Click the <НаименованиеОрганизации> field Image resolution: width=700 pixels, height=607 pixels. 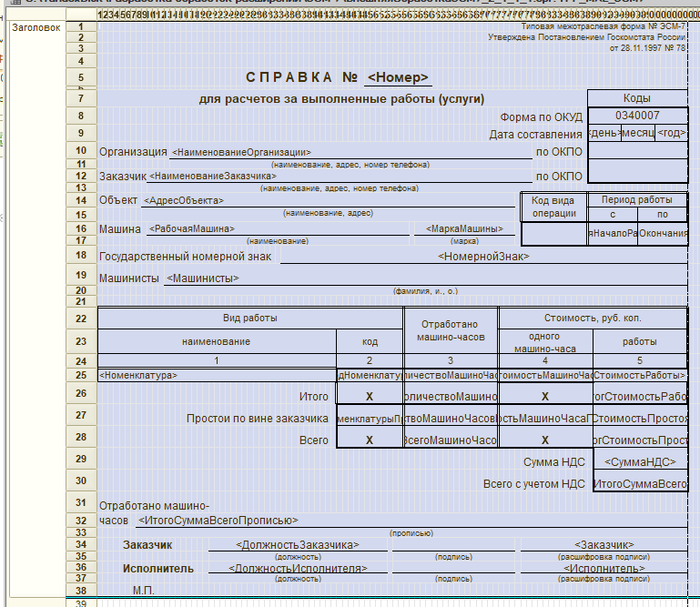click(241, 152)
